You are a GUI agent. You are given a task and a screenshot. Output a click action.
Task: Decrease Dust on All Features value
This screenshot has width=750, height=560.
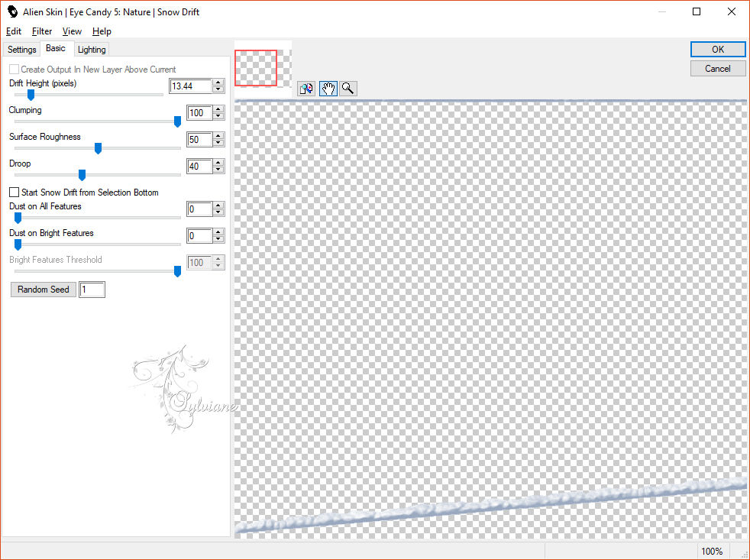click(x=218, y=212)
